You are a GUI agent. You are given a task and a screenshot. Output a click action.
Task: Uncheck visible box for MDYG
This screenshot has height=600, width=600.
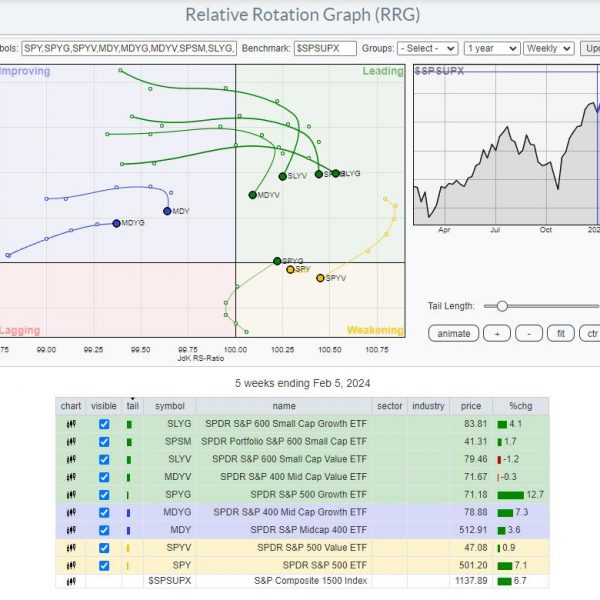coord(104,512)
